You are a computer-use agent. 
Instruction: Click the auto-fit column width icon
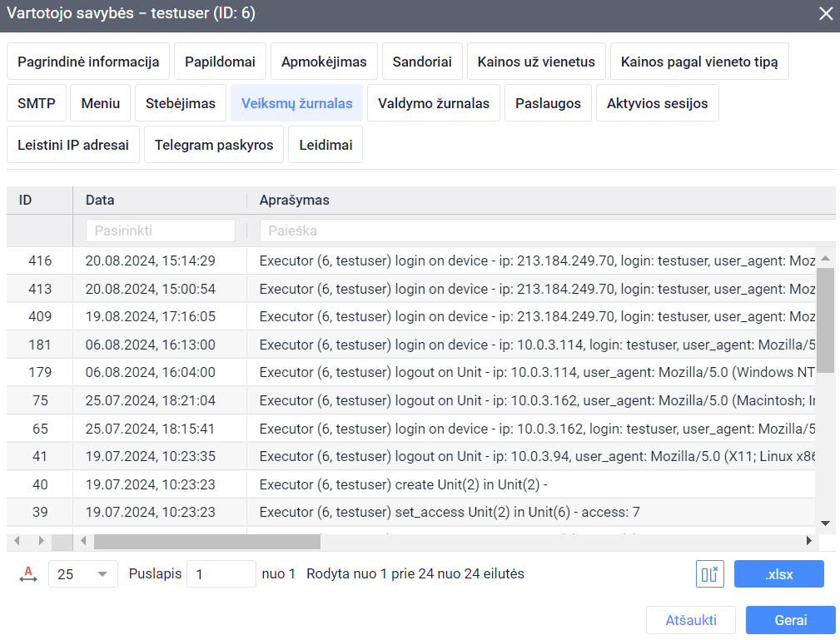(x=28, y=574)
